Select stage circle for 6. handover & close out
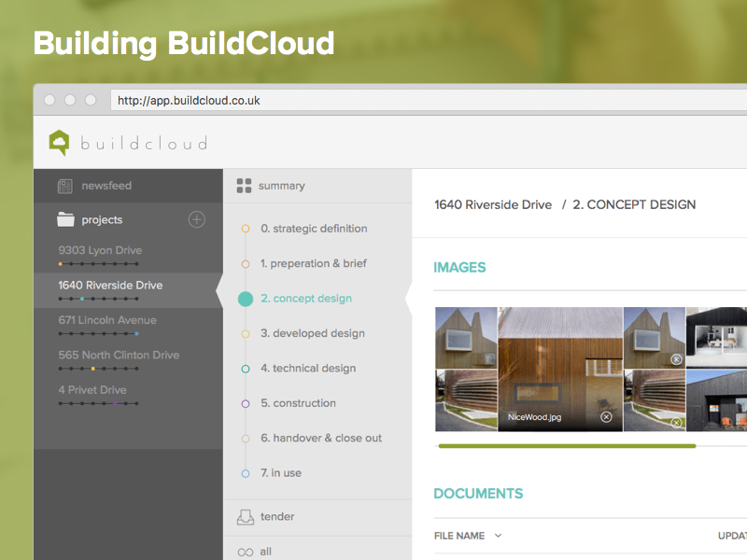Screen dimensions: 747x560 [x=246, y=439]
